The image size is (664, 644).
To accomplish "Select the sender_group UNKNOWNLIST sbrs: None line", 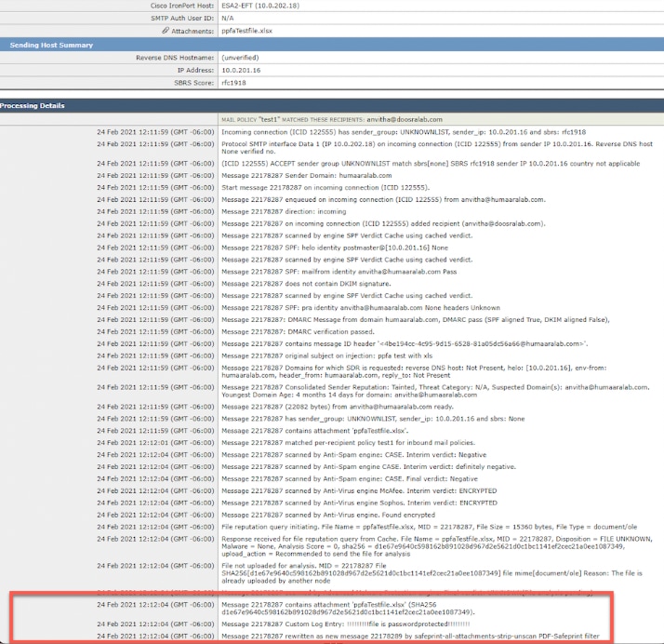I will point(373,419).
